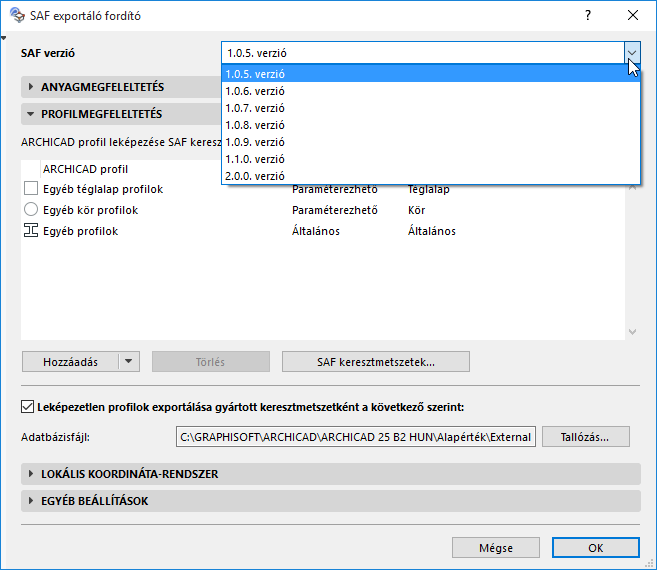Cancel with the Mégse button

point(496,547)
